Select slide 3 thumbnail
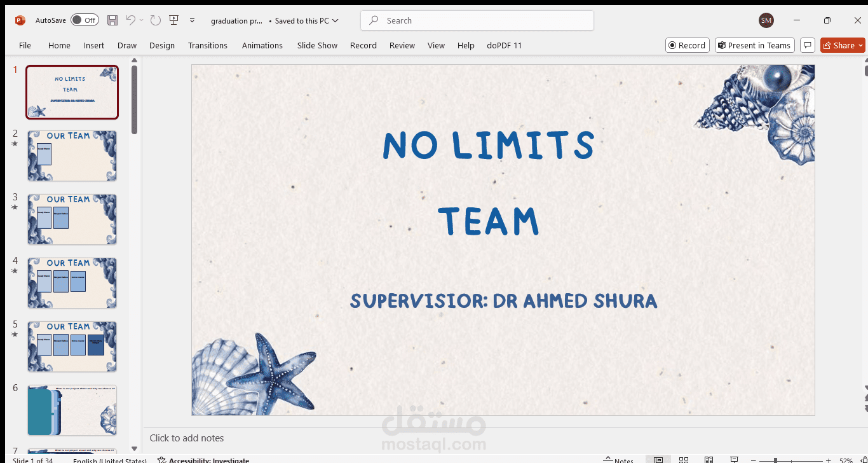 (x=72, y=219)
